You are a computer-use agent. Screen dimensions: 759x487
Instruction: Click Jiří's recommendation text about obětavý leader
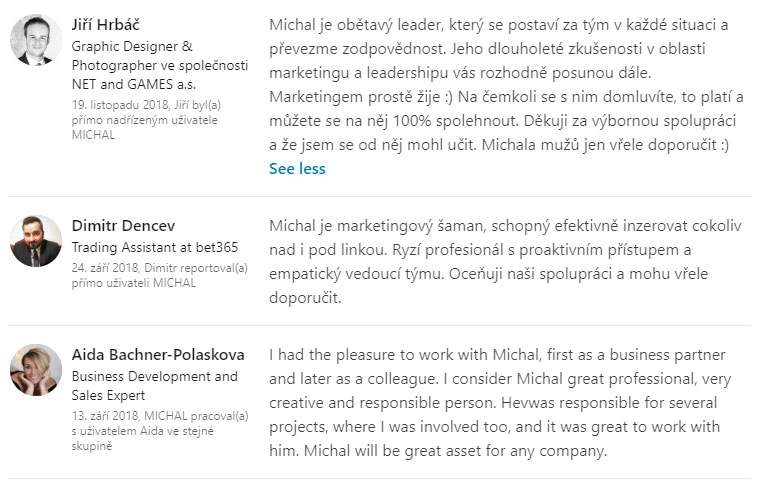[506, 85]
